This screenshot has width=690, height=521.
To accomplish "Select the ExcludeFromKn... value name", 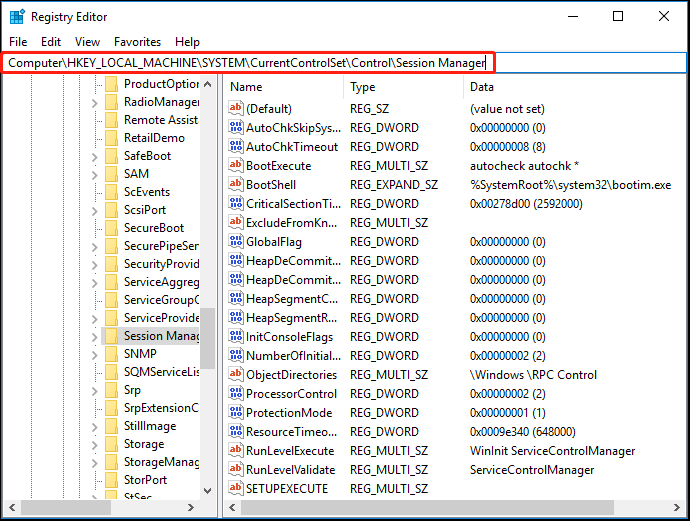I will [292, 223].
